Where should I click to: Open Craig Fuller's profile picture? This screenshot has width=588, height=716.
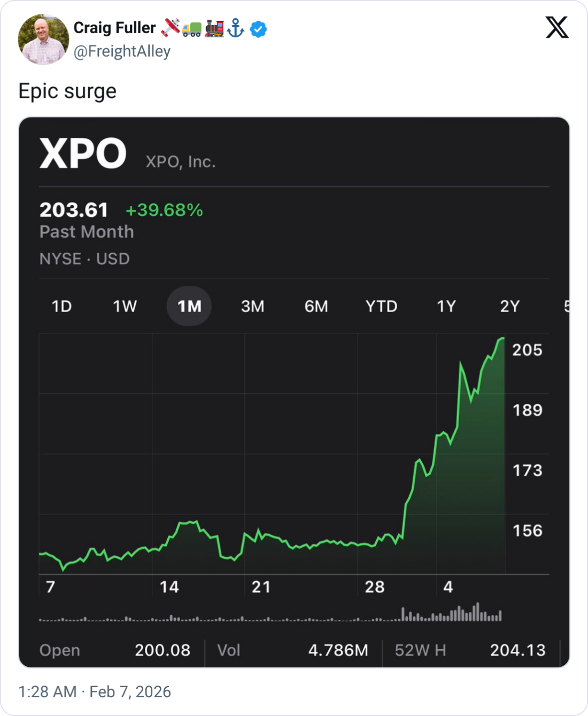coord(43,40)
